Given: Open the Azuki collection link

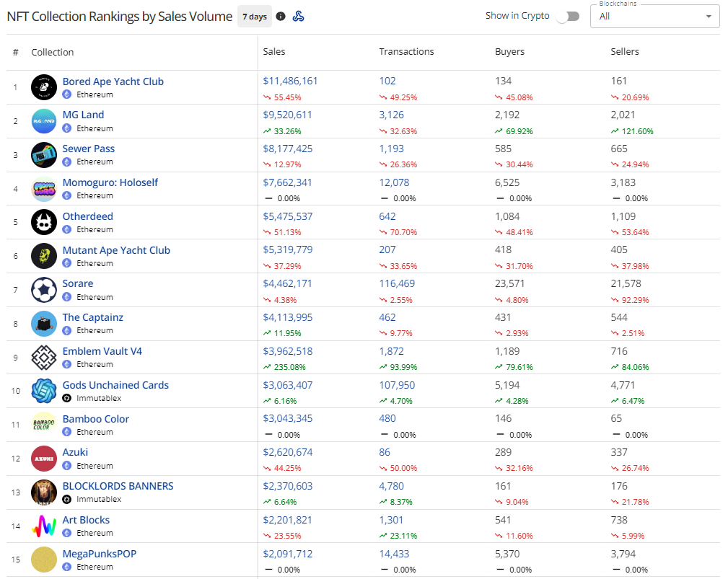Looking at the screenshot, I should click(75, 452).
